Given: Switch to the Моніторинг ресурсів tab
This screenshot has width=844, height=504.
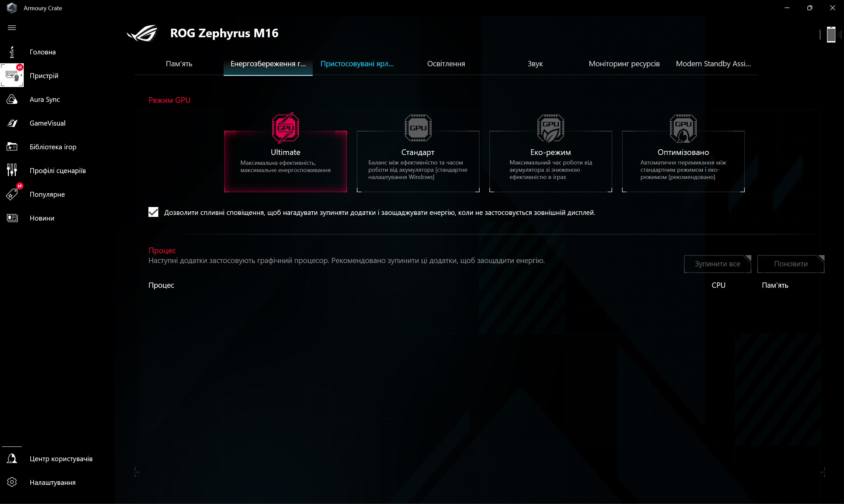Looking at the screenshot, I should click(x=624, y=64).
